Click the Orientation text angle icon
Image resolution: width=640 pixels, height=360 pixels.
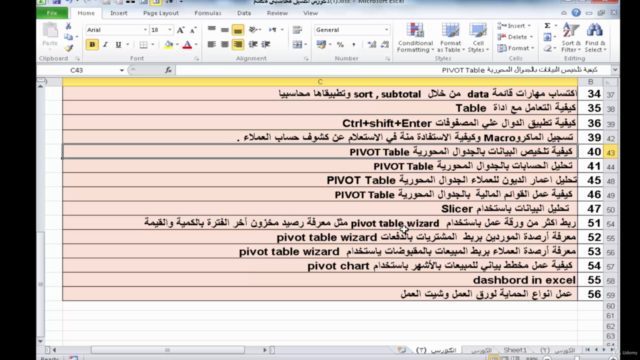(253, 29)
